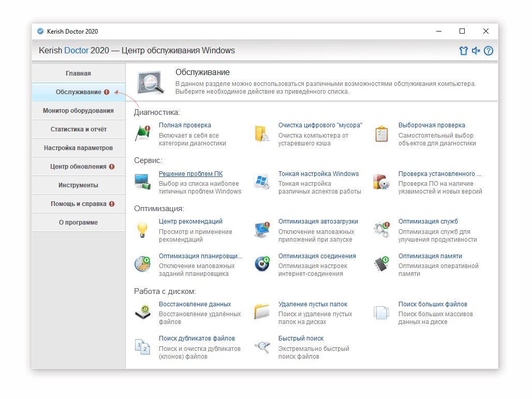Click description text "Восстановление удалённых файлов"
532x399 pixels.
click(200, 318)
